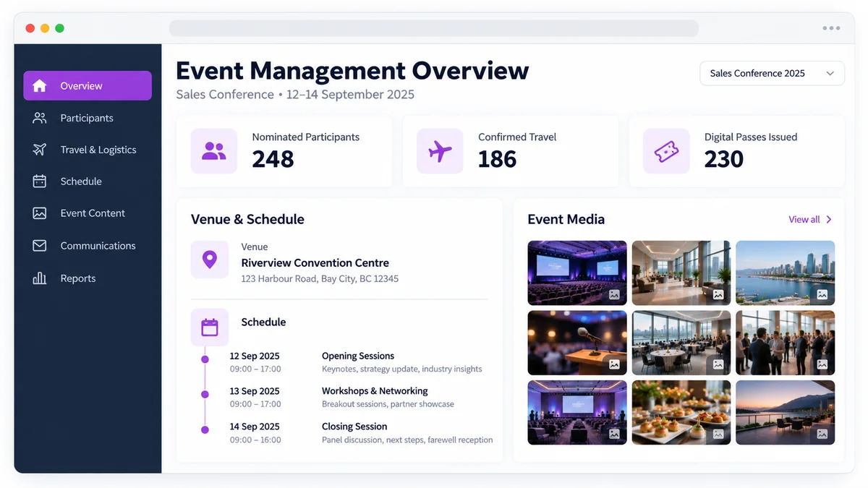This screenshot has width=868, height=488.
Task: Click the bar chart icon beside Reports
Action: [x=40, y=278]
